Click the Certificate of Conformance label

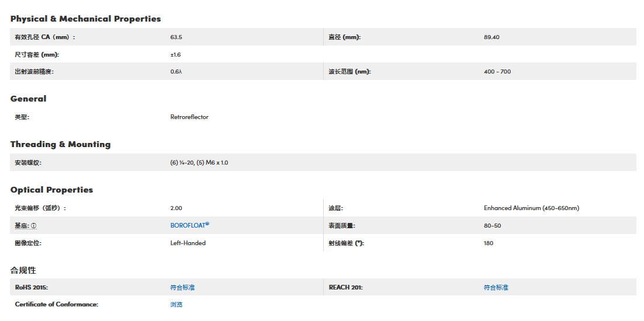coord(57,305)
